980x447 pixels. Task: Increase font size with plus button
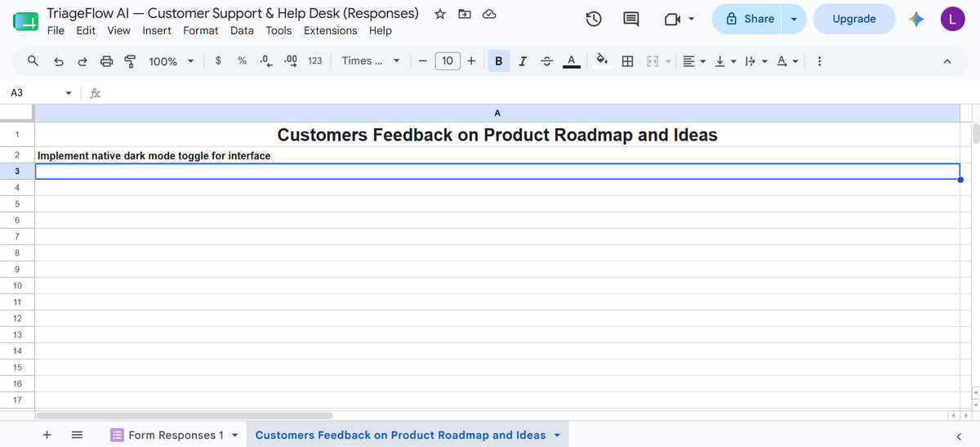pyautogui.click(x=472, y=60)
